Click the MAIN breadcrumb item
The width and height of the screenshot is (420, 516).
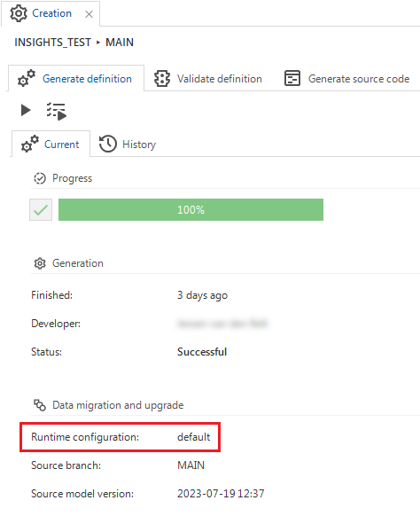click(120, 43)
